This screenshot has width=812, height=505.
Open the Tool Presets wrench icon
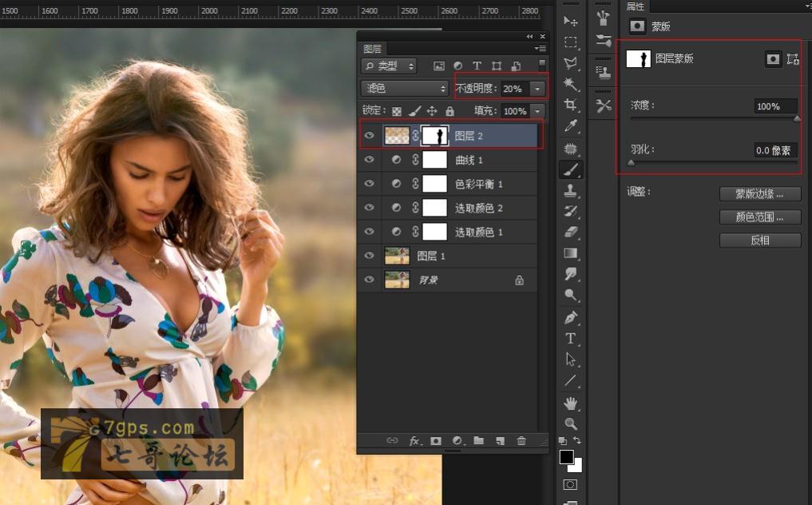coord(604,105)
